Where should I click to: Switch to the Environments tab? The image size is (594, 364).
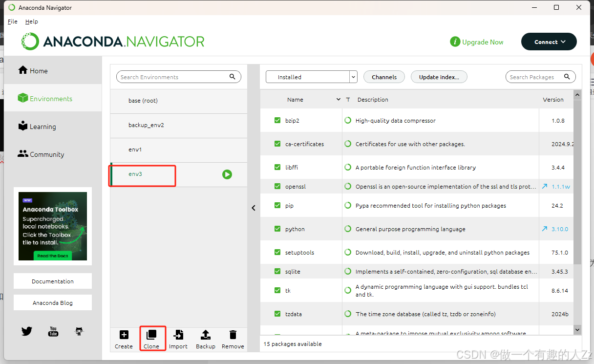[x=53, y=98]
